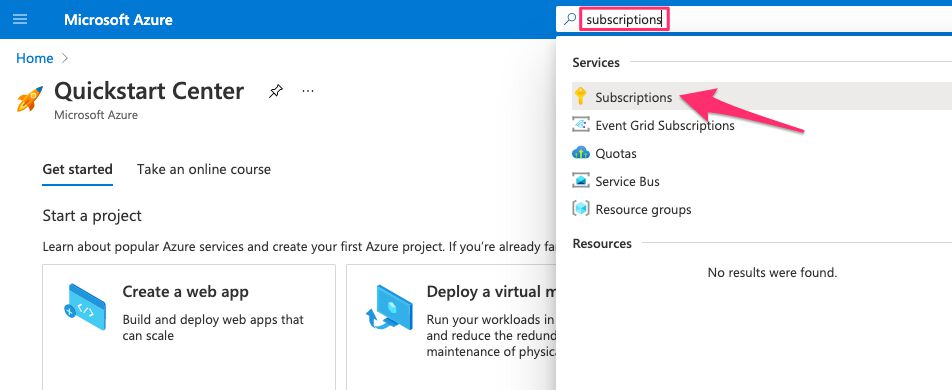Click 'Run your workloads in' description text

[x=491, y=335]
